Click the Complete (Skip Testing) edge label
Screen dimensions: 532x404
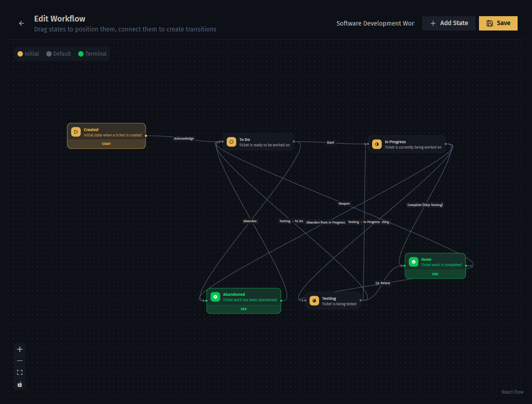pyautogui.click(x=425, y=205)
